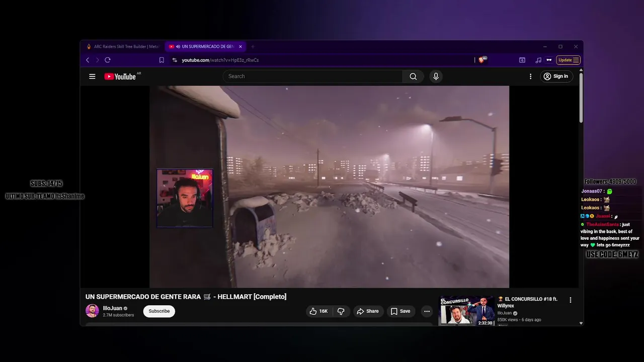
Task: Open EL CONCURSILLO #18 video thumbnail
Action: 467,311
